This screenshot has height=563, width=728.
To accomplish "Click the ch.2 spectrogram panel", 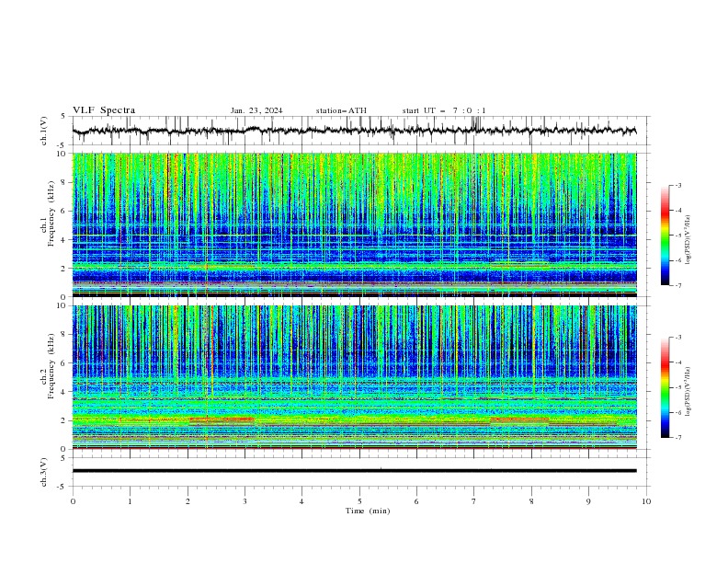I will coord(354,377).
